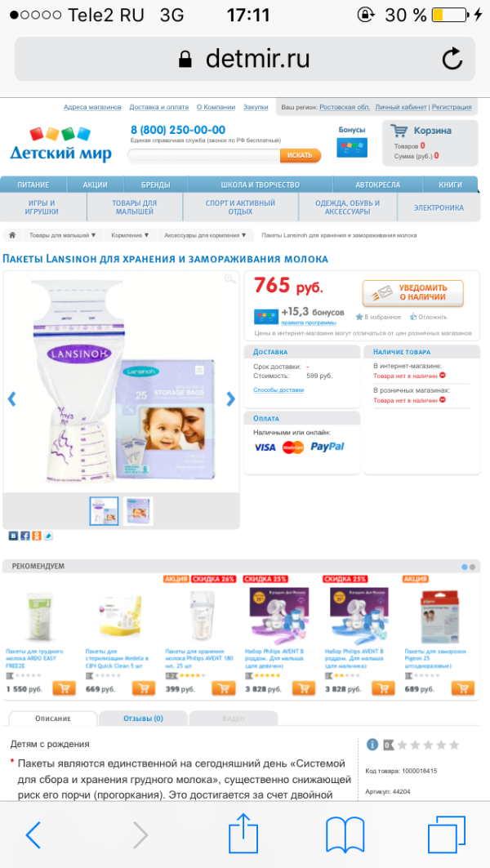Expand Аксессуары для кормления breadcrumb dropdown
490x868 pixels.
click(205, 235)
